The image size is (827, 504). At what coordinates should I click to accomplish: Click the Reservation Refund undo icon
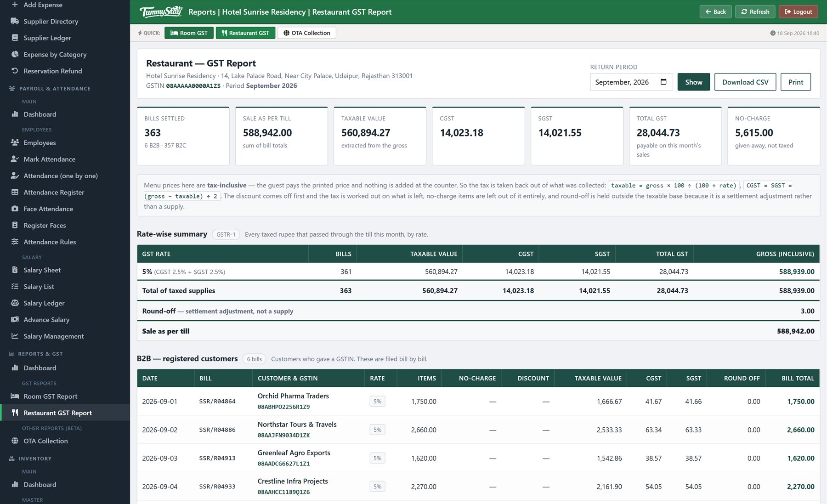tap(15, 71)
